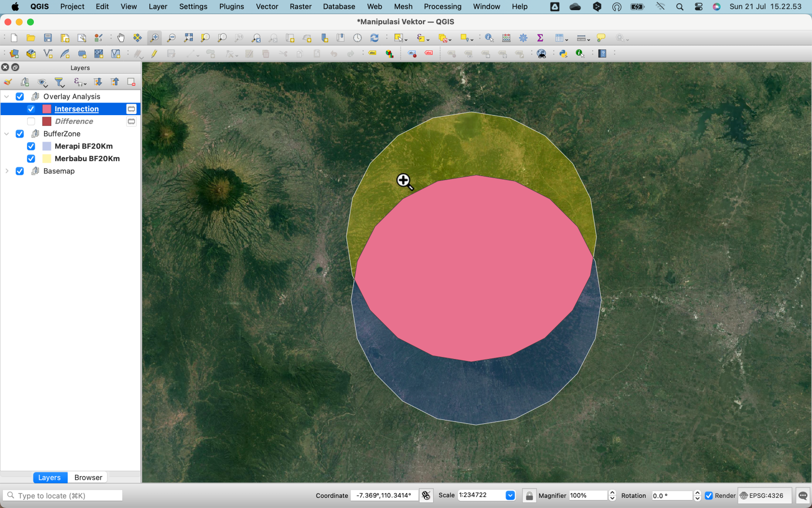The height and width of the screenshot is (508, 812).
Task: Open the Messages log speech icon in status bar
Action: tap(803, 495)
